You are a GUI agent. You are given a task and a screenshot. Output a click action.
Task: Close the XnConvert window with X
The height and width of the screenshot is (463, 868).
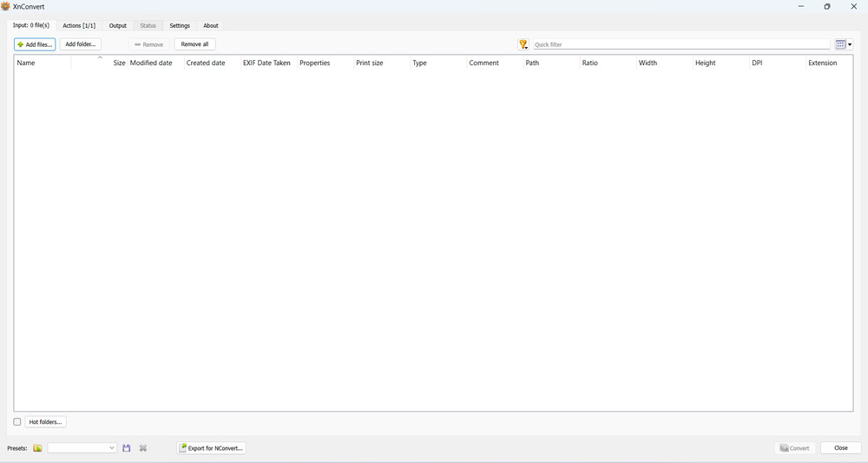point(853,7)
